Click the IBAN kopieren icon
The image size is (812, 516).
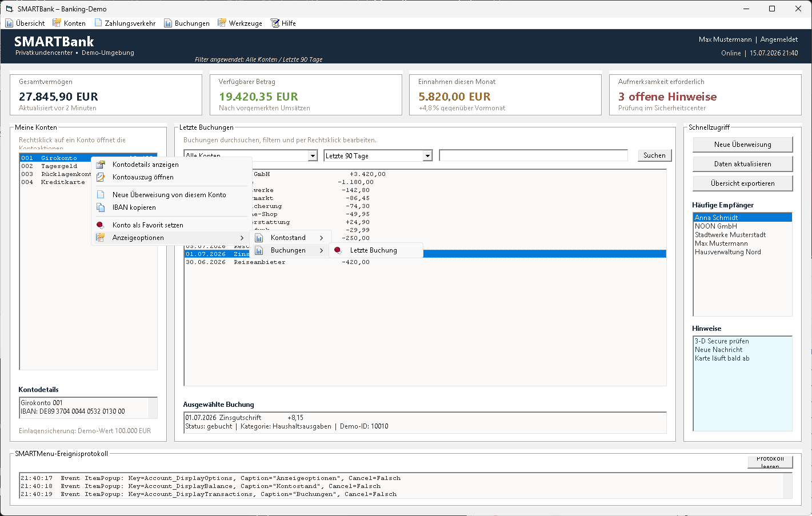[101, 207]
